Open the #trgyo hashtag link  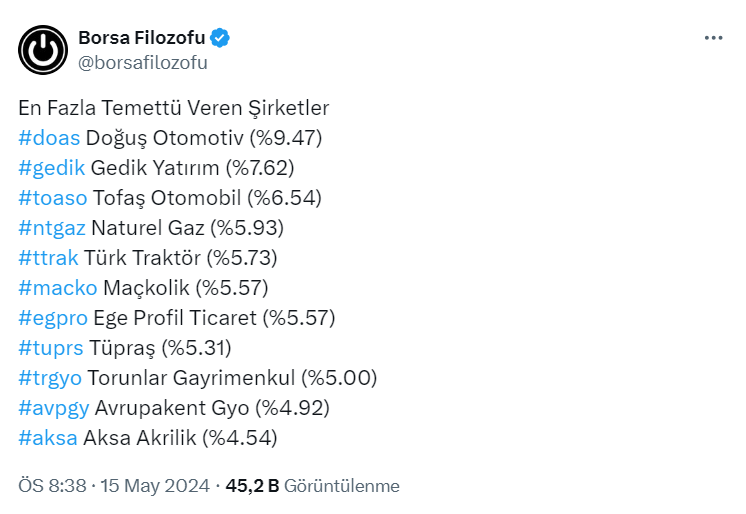[50, 378]
